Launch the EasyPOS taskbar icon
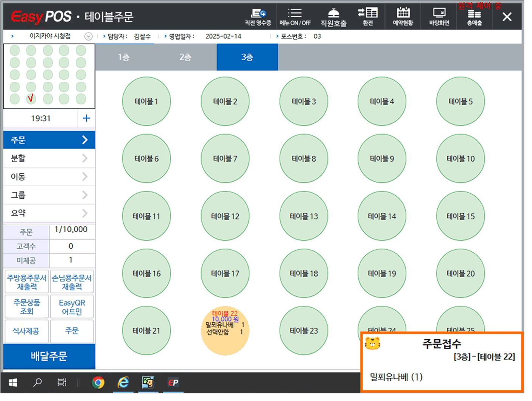Image resolution: width=532 pixels, height=401 pixels. coord(173,383)
